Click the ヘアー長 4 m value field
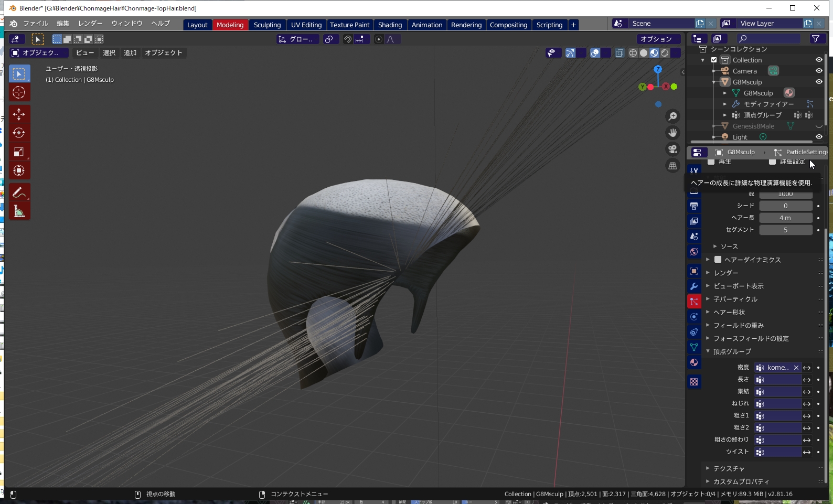Image resolution: width=833 pixels, height=504 pixels. tap(785, 218)
